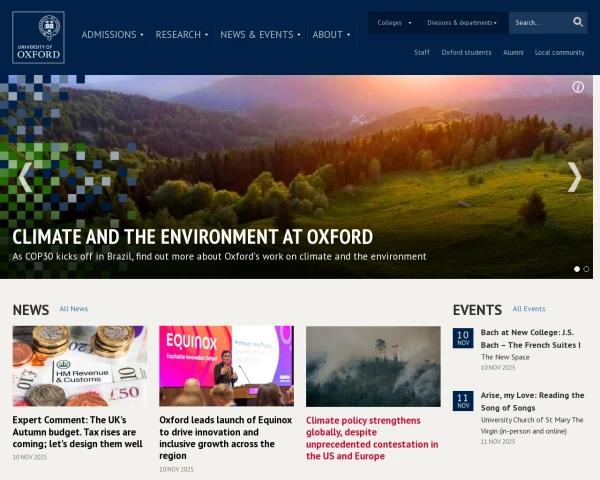Go to previous carousel slide
Image resolution: width=600 pixels, height=480 pixels.
pos(25,177)
